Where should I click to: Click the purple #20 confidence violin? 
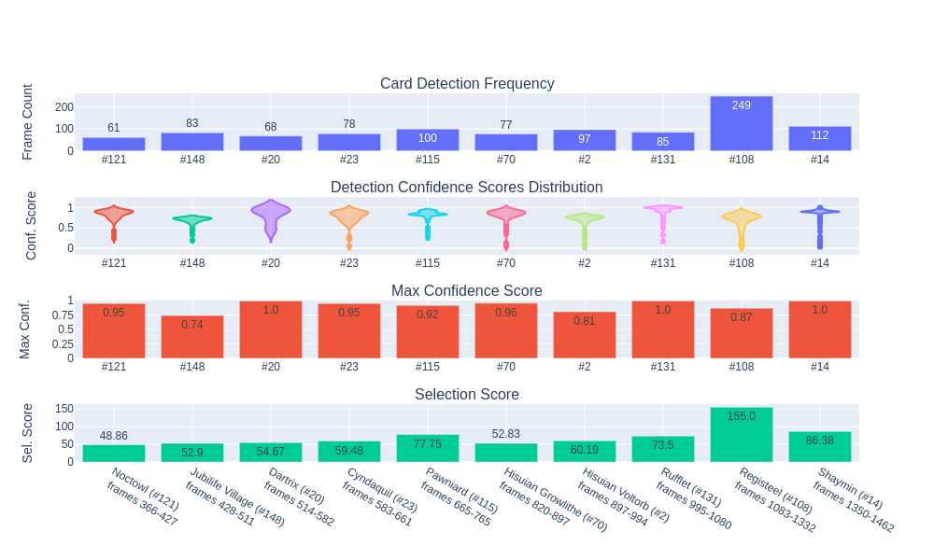pyautogui.click(x=271, y=217)
